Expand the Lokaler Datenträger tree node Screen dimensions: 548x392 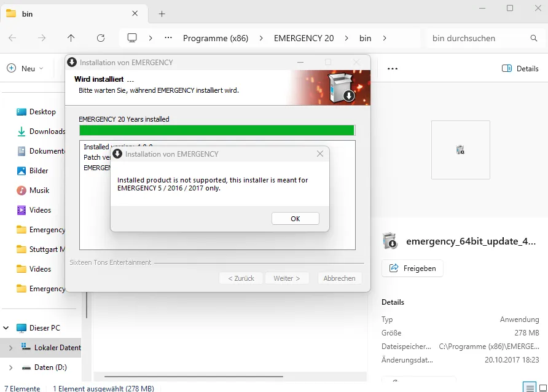pos(10,348)
